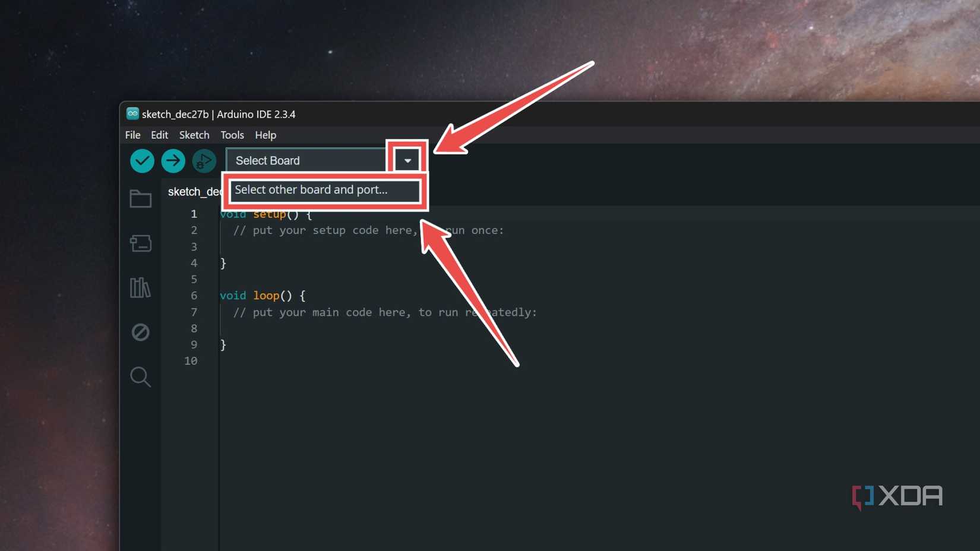Place cursor in the loop function comment
Image resolution: width=980 pixels, height=551 pixels.
tap(356, 312)
